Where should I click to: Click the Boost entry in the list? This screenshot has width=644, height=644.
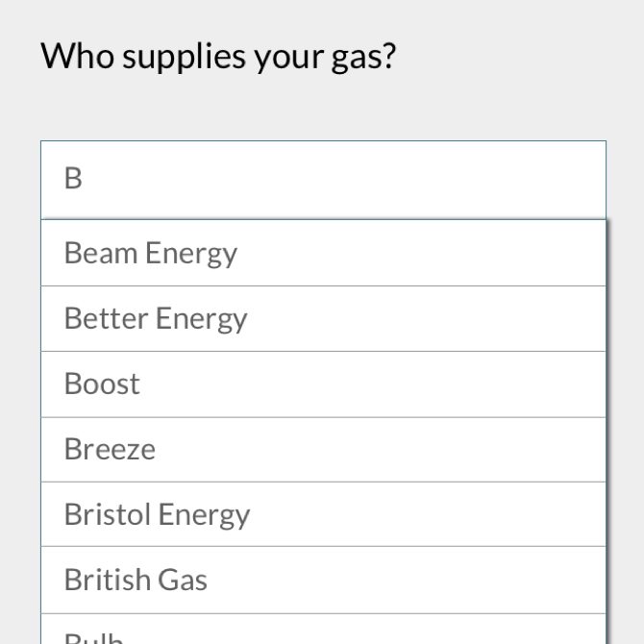coord(323,384)
